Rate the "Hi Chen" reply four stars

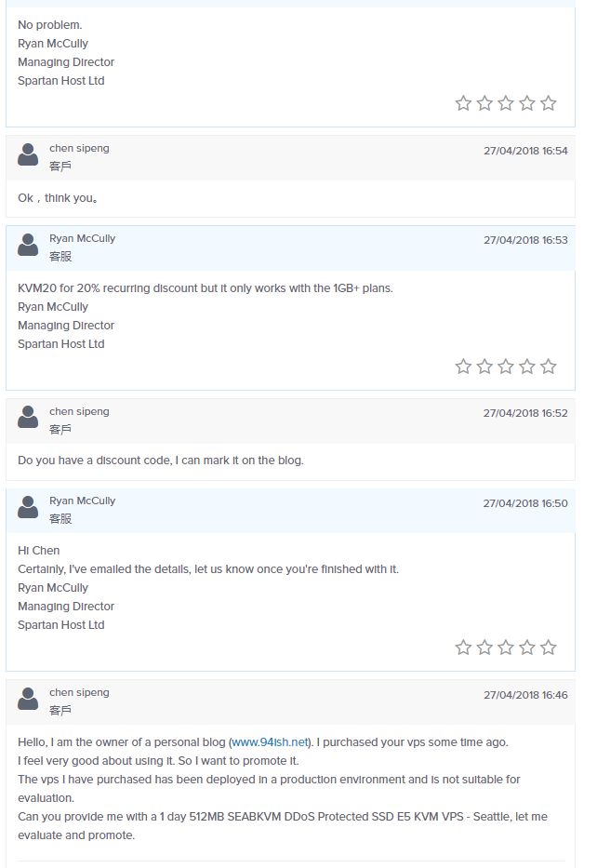click(527, 648)
